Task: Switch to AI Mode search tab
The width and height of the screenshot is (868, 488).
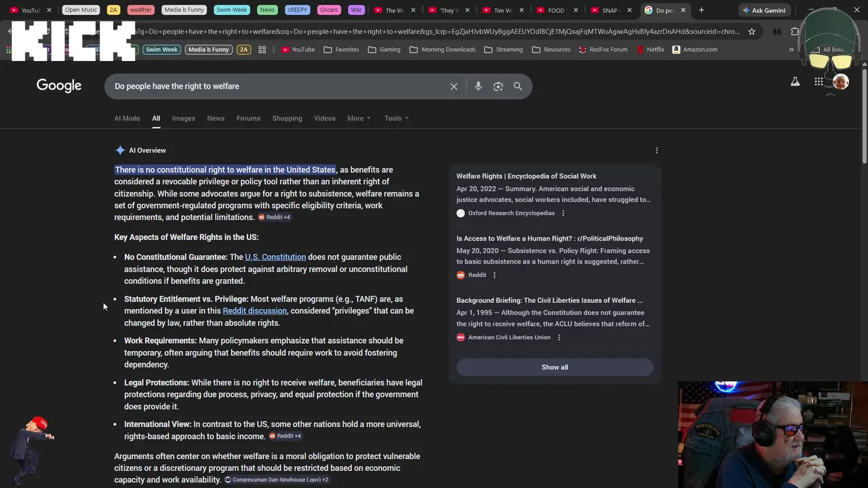Action: click(x=127, y=118)
